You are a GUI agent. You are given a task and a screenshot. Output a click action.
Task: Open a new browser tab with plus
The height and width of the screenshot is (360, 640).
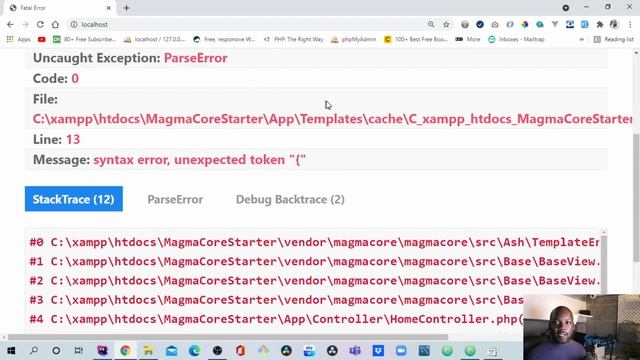tap(127, 8)
